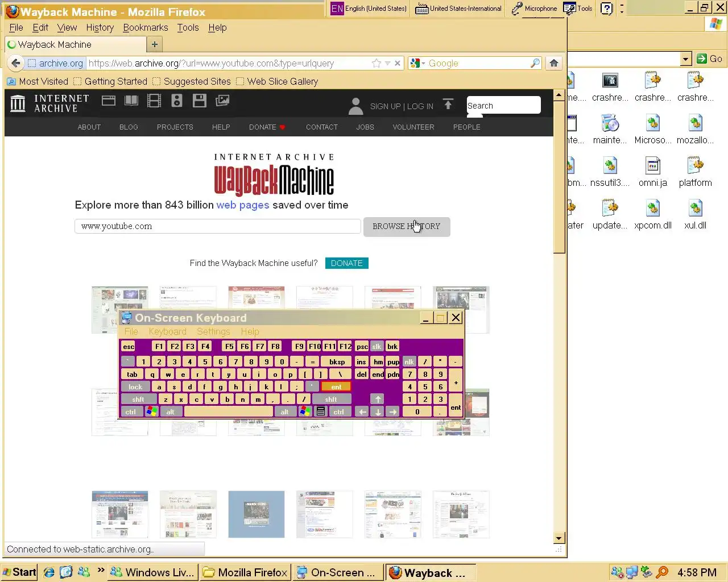728x582 pixels.
Task: Open the language bar Help icon
Action: pyautogui.click(x=607, y=9)
